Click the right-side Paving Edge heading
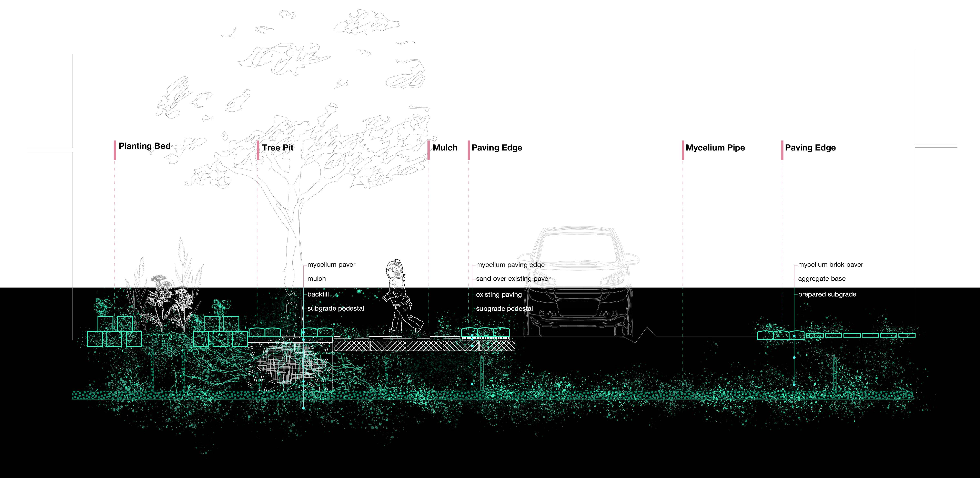The image size is (980, 478). (x=810, y=148)
